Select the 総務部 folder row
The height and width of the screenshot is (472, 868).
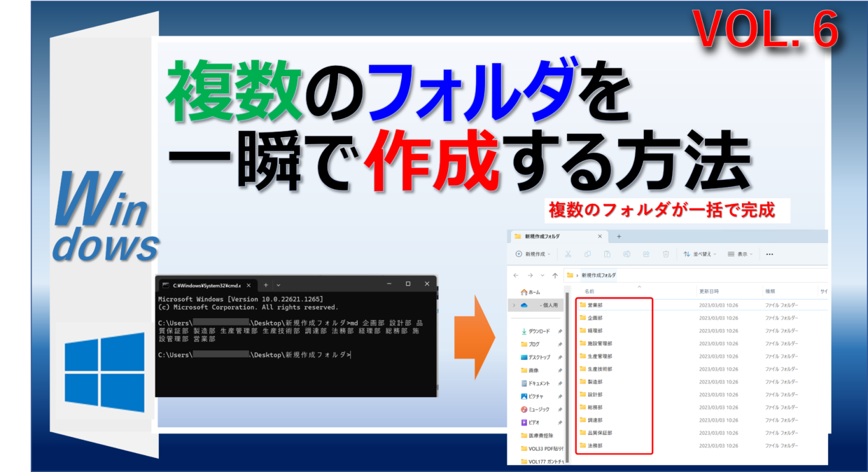click(x=702, y=407)
